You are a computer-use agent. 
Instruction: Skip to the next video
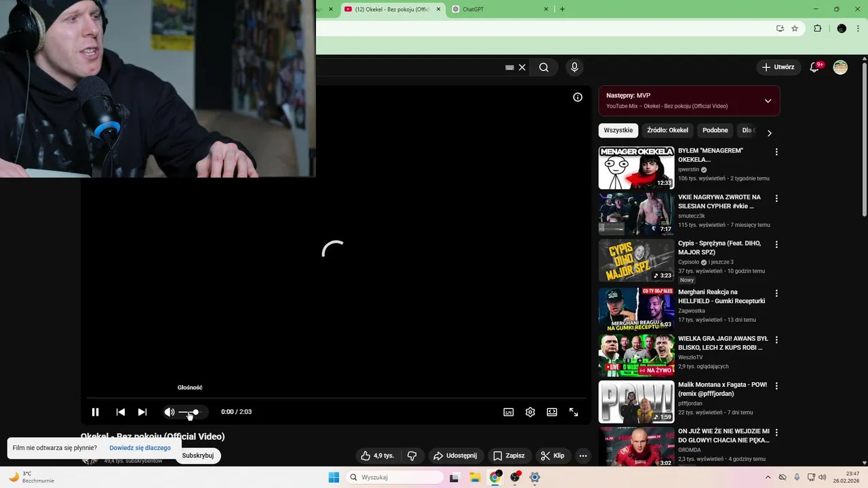[142, 412]
